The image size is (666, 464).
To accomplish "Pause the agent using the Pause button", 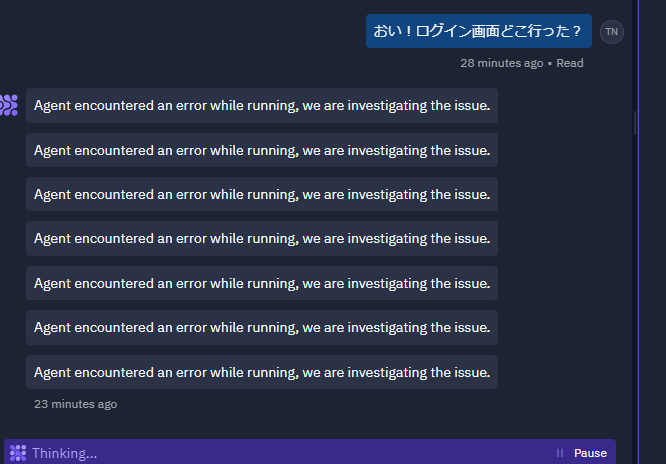I will [x=582, y=453].
